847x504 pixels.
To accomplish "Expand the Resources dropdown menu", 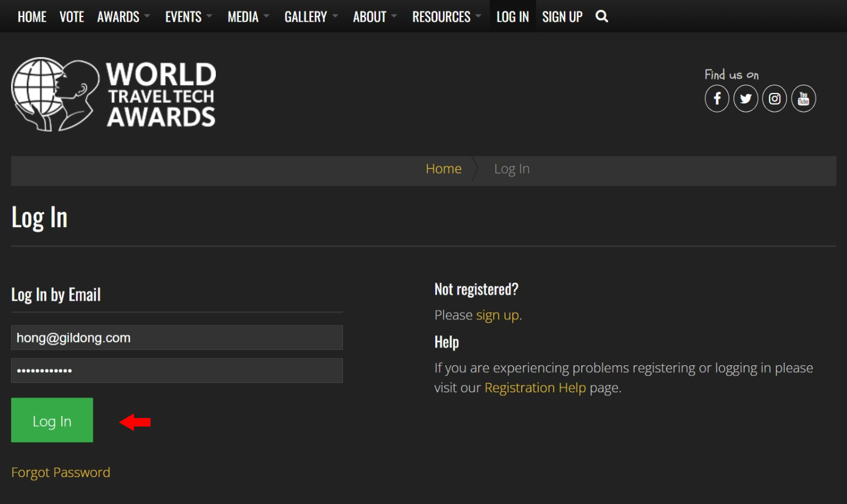I will point(446,16).
